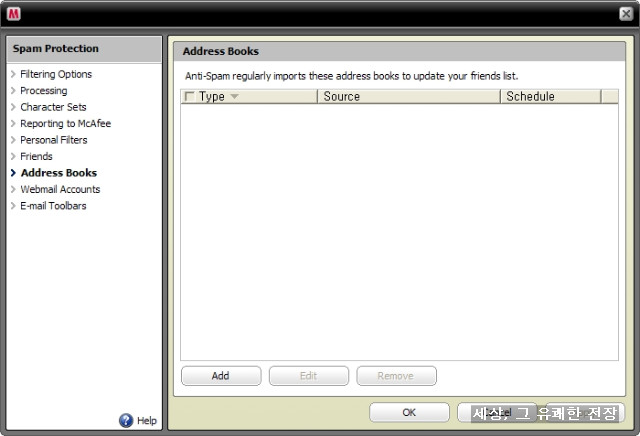Image resolution: width=640 pixels, height=436 pixels.
Task: Click the Add button
Action: (x=221, y=376)
